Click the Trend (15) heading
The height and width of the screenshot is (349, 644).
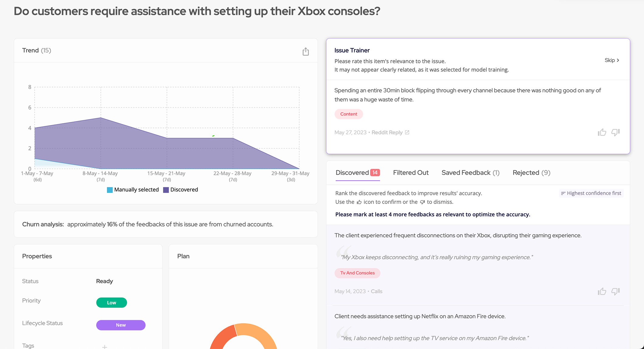[36, 50]
